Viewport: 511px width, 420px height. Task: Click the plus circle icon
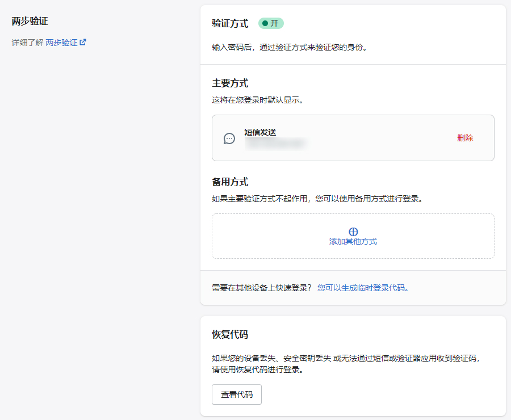tap(353, 232)
